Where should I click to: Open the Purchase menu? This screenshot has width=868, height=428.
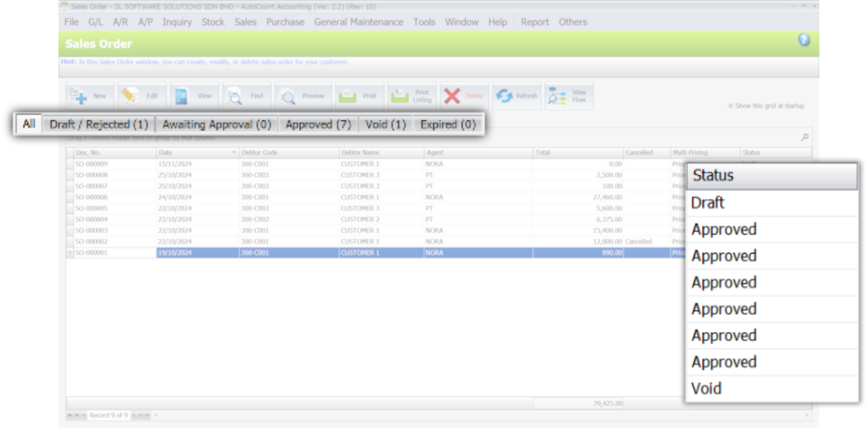click(285, 22)
